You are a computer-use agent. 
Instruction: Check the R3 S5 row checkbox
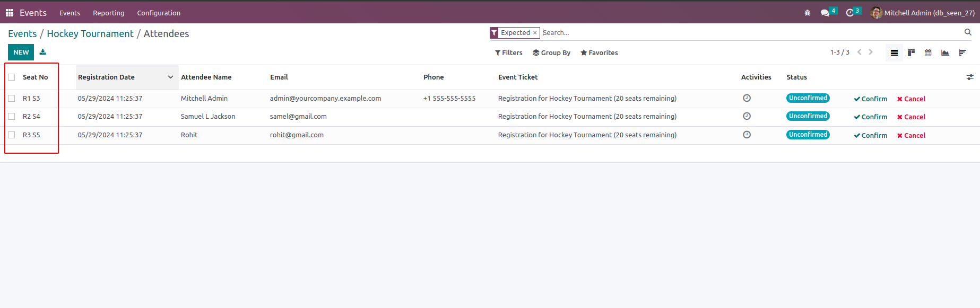point(12,135)
